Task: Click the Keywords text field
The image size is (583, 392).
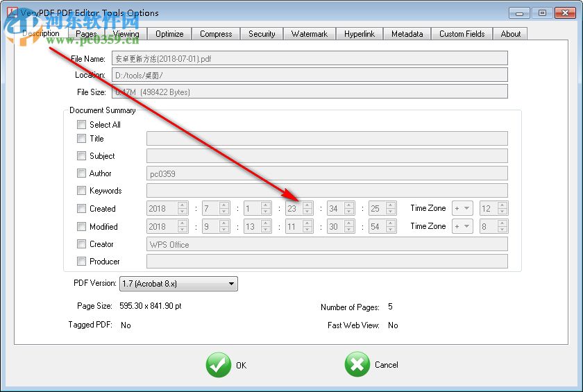Action: click(x=327, y=191)
